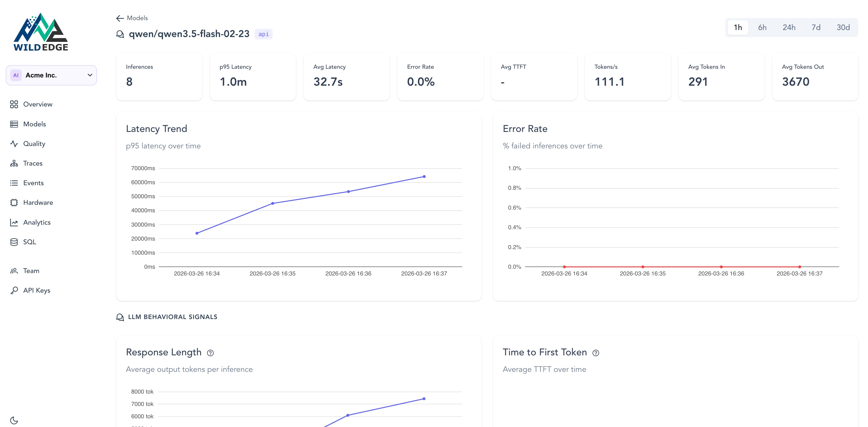Click the API Keys key icon
Viewport: 868px width, 427px height.
tap(14, 291)
